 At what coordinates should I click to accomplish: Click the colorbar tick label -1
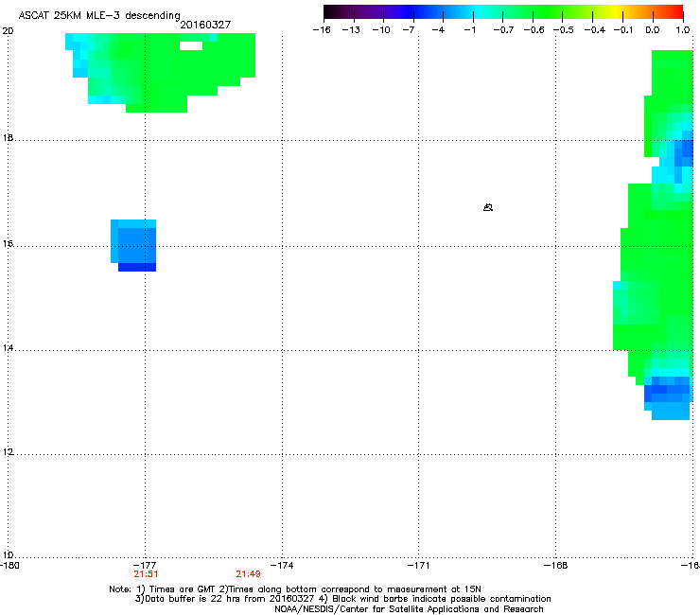[x=470, y=30]
